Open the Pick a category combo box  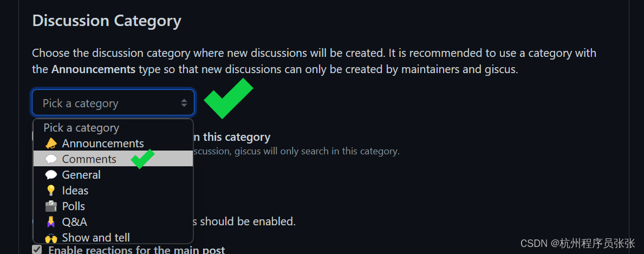(113, 102)
